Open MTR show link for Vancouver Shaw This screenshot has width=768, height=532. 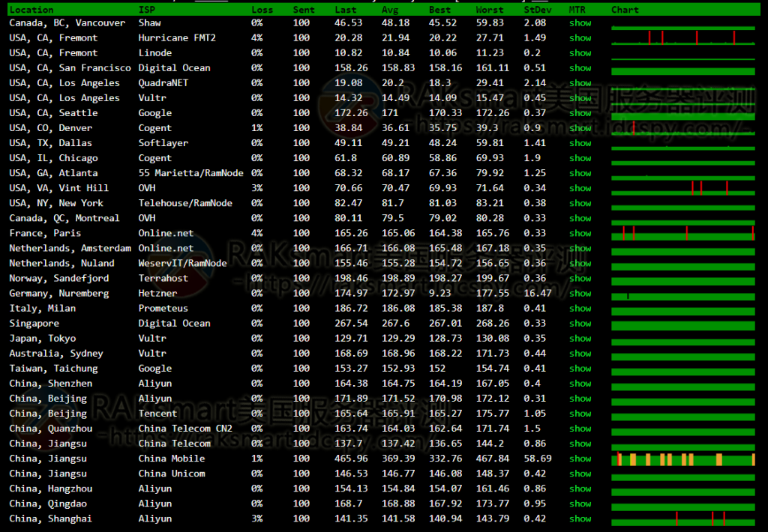[x=580, y=23]
